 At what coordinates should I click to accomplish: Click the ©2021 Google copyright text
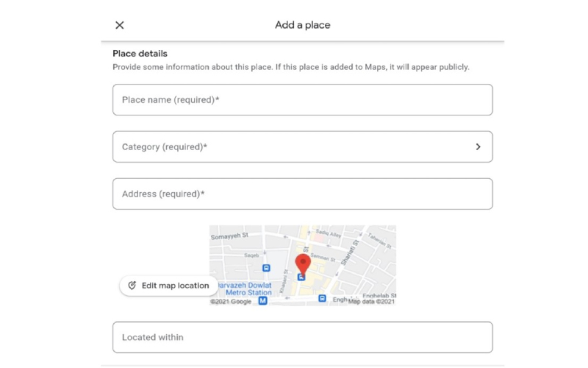coord(231,301)
